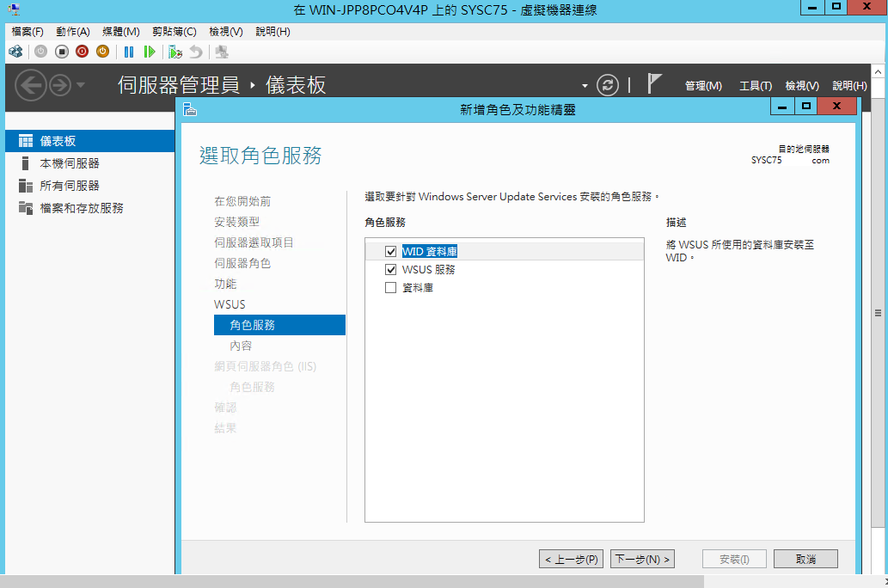Click the disabled 安裝(I) button

[734, 559]
